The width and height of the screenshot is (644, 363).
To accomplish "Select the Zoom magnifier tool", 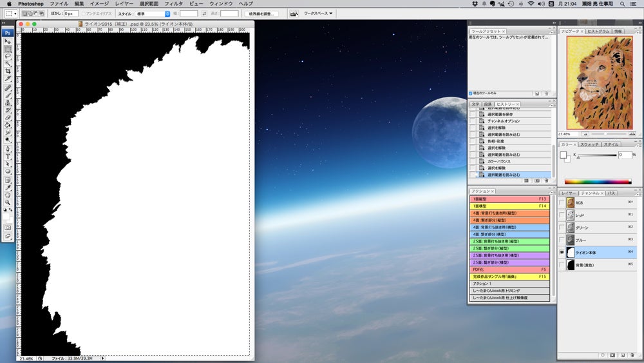I will [8, 202].
